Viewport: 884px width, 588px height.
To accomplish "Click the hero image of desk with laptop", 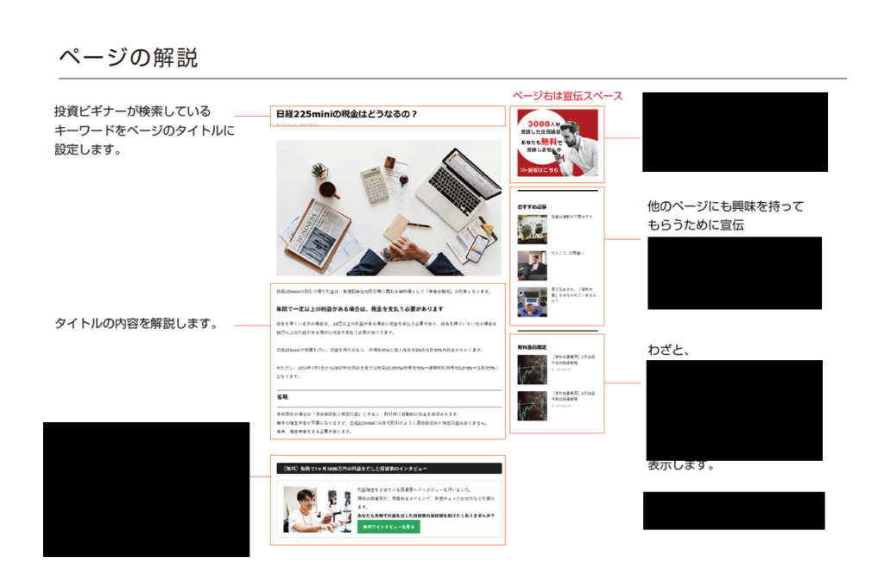I will point(388,207).
